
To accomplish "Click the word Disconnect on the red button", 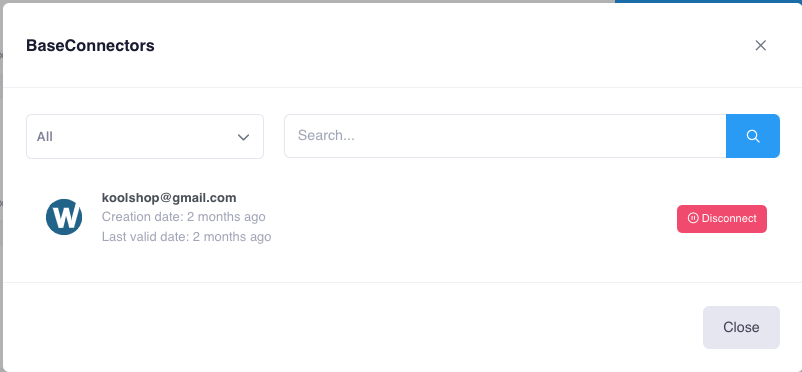I will coord(729,218).
